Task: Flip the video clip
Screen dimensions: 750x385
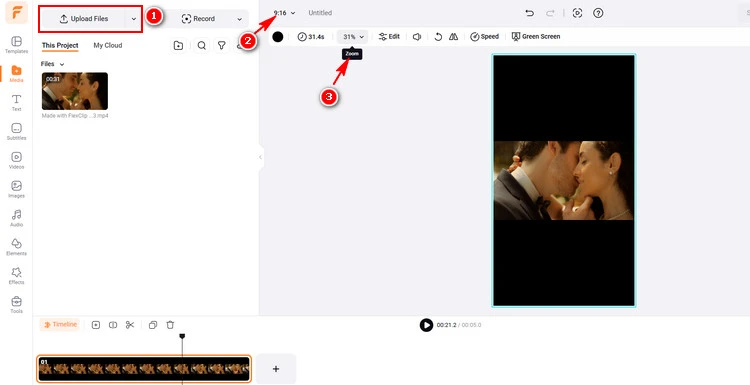Action: coord(453,37)
